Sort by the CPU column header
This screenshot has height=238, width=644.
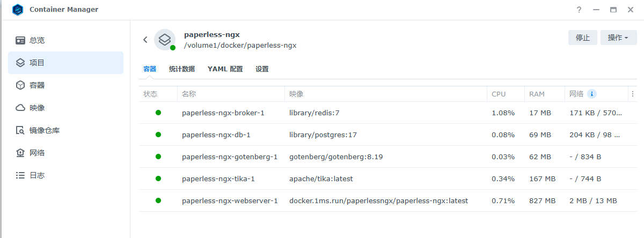tap(506, 94)
